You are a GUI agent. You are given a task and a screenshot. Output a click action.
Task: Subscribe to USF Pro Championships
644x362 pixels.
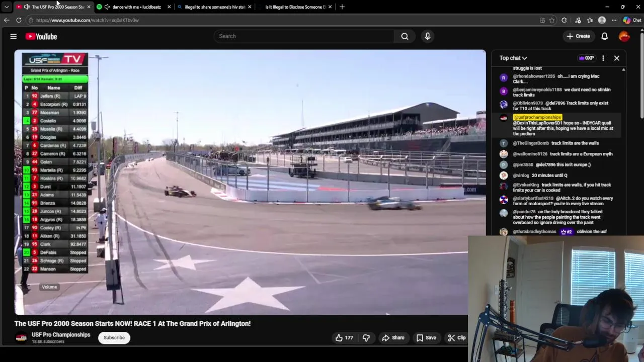coord(114,338)
